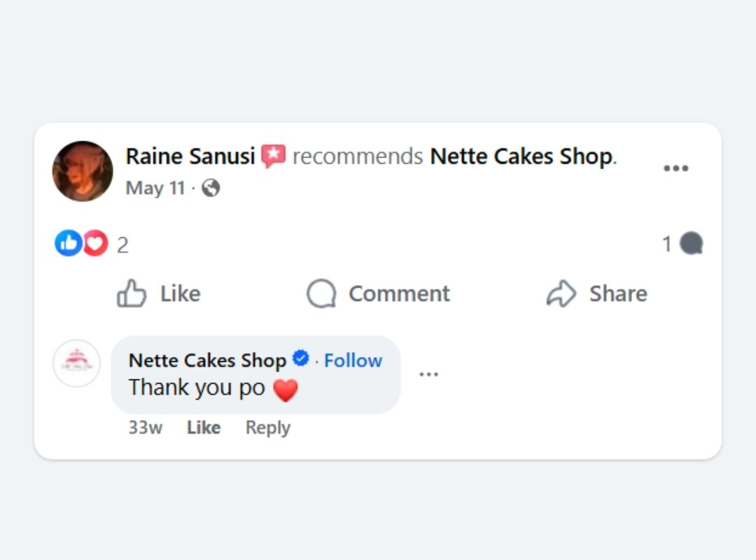Image resolution: width=756 pixels, height=560 pixels.
Task: Open Raine Sanusi's profile name link
Action: point(190,156)
